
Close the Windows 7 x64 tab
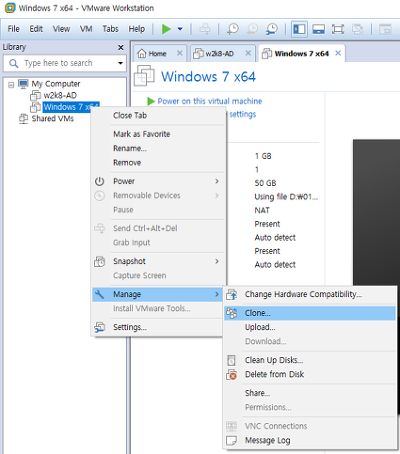(338, 53)
